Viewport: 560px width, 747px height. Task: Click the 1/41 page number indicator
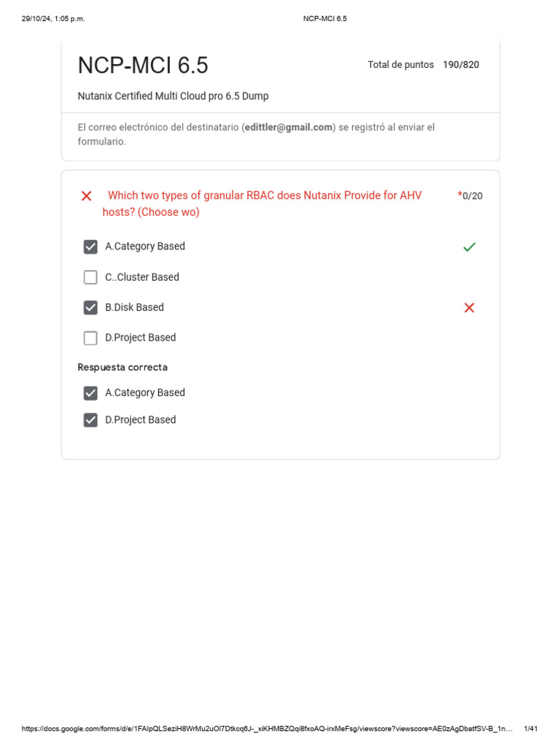(531, 729)
